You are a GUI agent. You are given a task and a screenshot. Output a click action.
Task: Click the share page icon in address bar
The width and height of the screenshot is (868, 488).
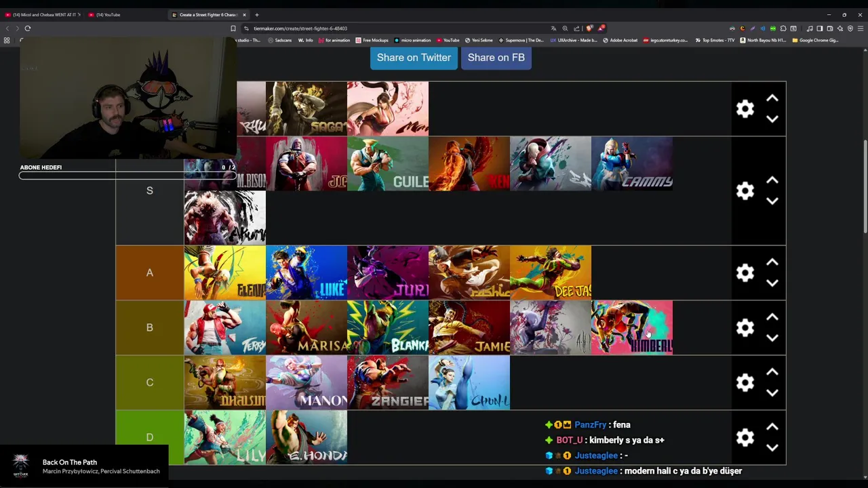coord(576,28)
